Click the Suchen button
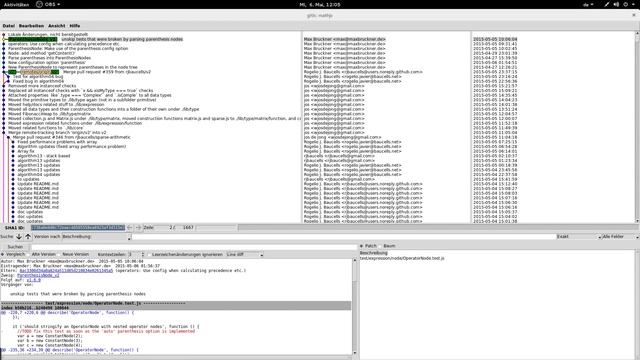 [15, 247]
